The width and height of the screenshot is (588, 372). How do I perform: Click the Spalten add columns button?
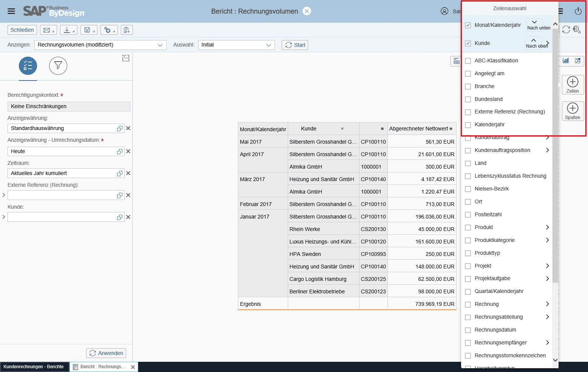[573, 111]
